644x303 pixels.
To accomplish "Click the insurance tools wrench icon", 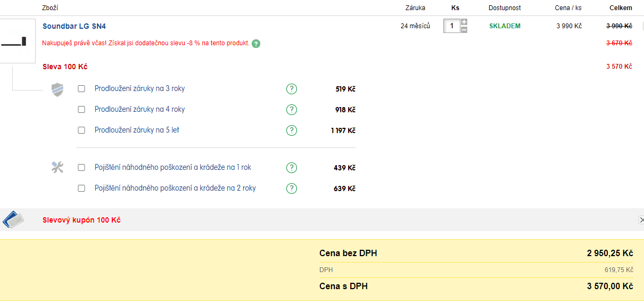I will point(57,168).
